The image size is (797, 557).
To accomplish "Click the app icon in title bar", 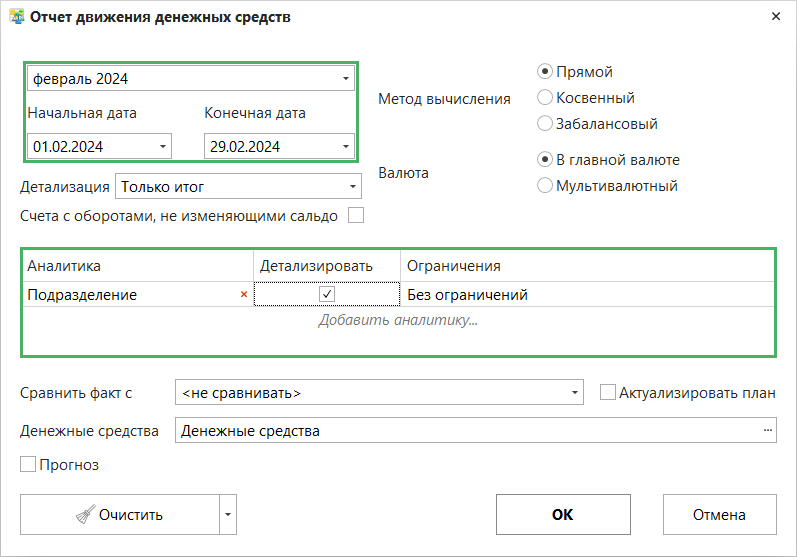I will pyautogui.click(x=16, y=17).
